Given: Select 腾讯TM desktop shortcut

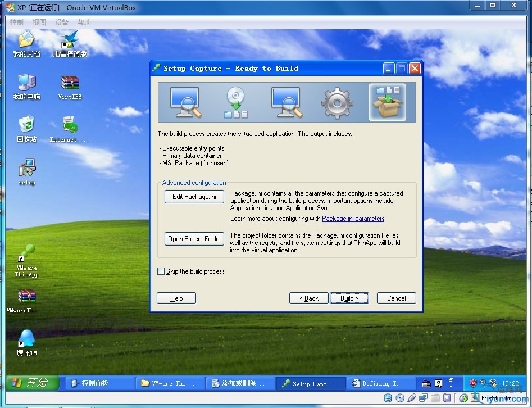Looking at the screenshot, I should (x=26, y=343).
